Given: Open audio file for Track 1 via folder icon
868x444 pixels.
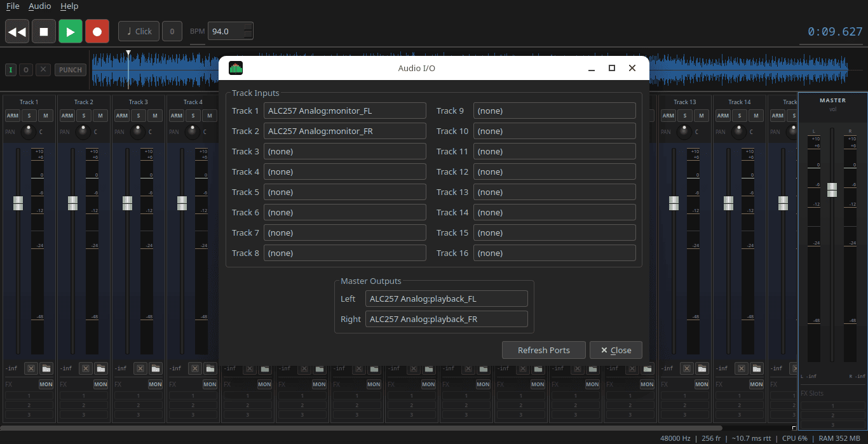Looking at the screenshot, I should [x=46, y=368].
